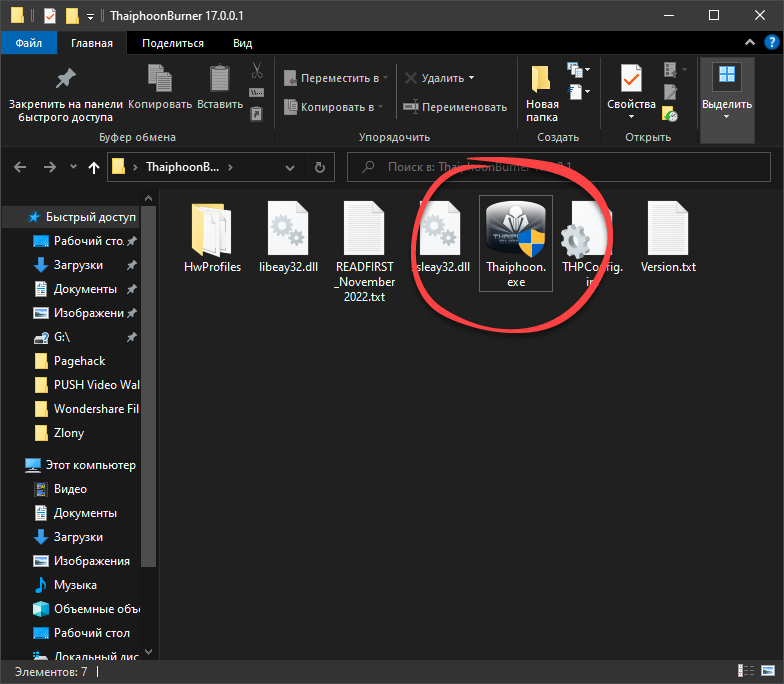Click the Copy (Копировать) ribbon icon
The image size is (784, 684).
click(160, 78)
